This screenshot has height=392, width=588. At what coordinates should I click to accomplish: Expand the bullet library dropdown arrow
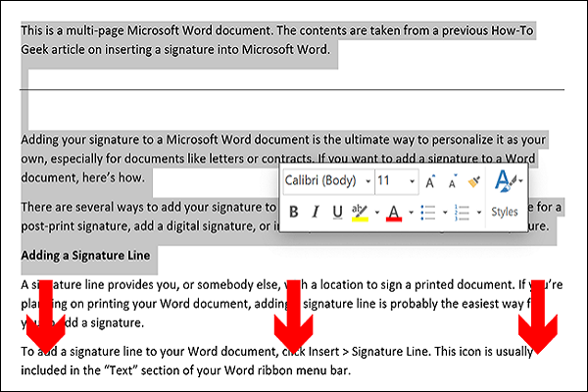(x=443, y=212)
